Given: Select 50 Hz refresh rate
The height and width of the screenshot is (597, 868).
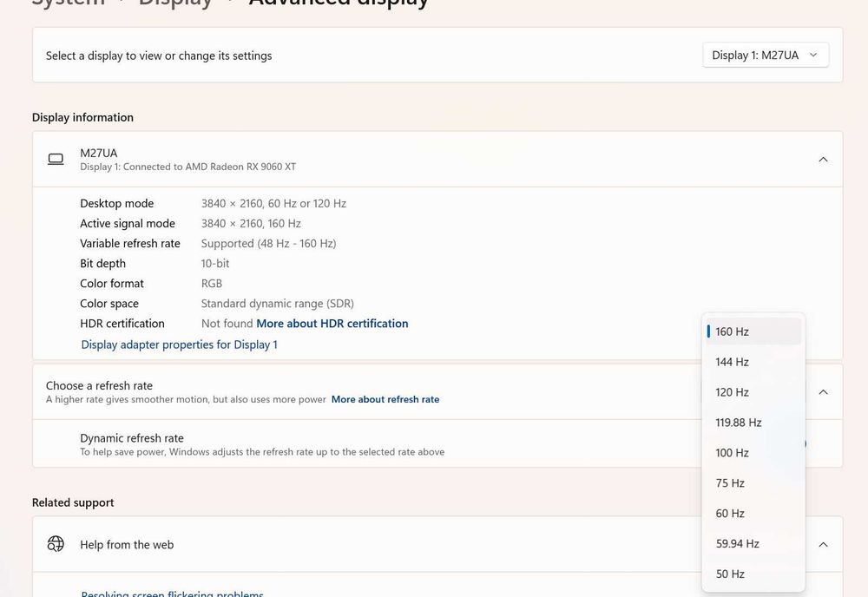Looking at the screenshot, I should pyautogui.click(x=753, y=574).
